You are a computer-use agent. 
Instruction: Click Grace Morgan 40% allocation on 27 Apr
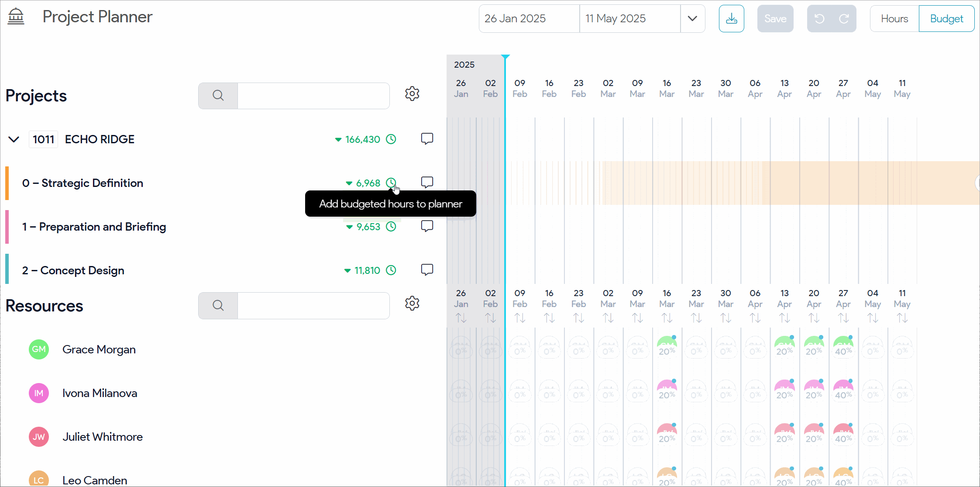coord(843,347)
